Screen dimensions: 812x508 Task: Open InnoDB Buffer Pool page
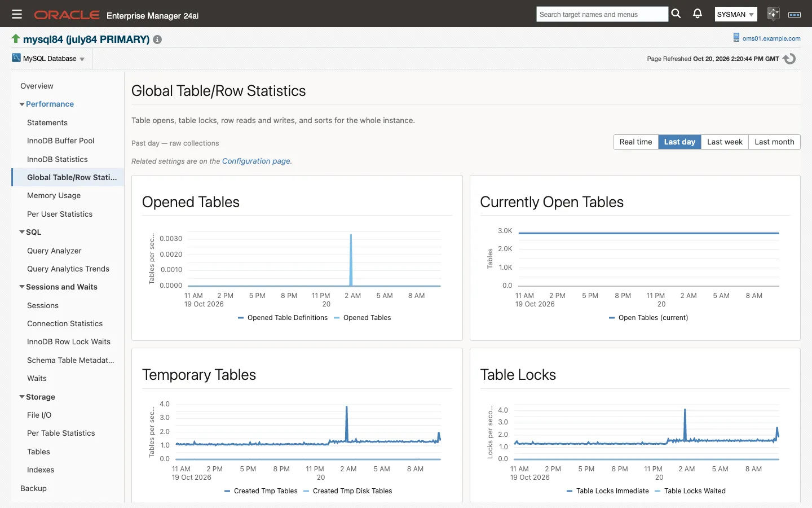[x=60, y=141]
